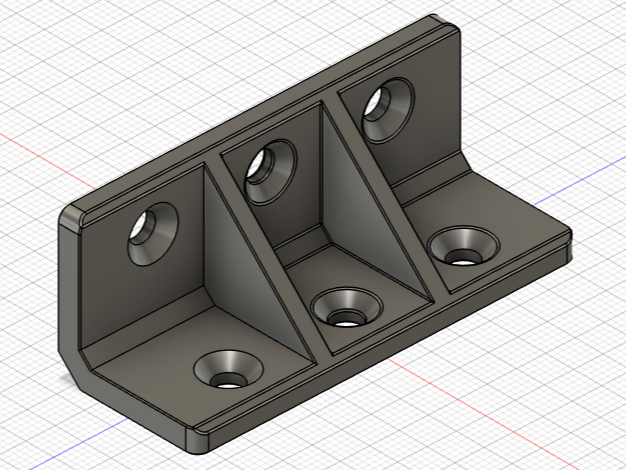
Task: Select the leftmost countersunk hole on the vertical wall
Action: click(x=153, y=234)
